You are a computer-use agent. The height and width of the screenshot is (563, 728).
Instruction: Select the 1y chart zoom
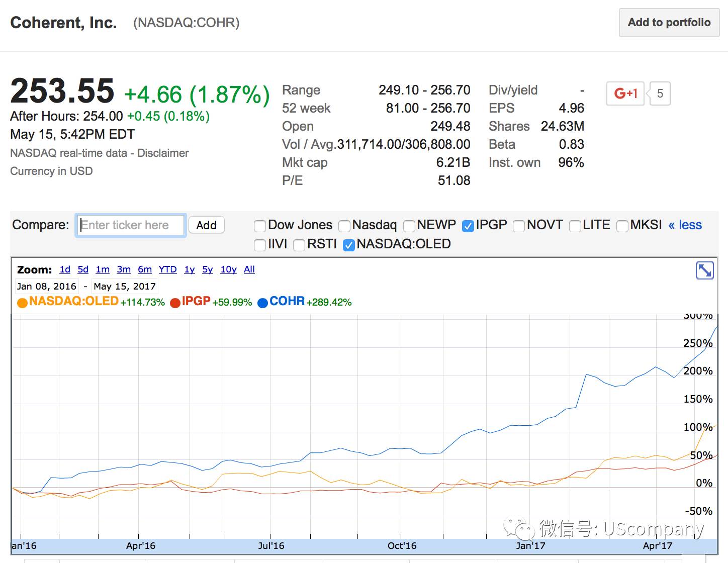(190, 269)
